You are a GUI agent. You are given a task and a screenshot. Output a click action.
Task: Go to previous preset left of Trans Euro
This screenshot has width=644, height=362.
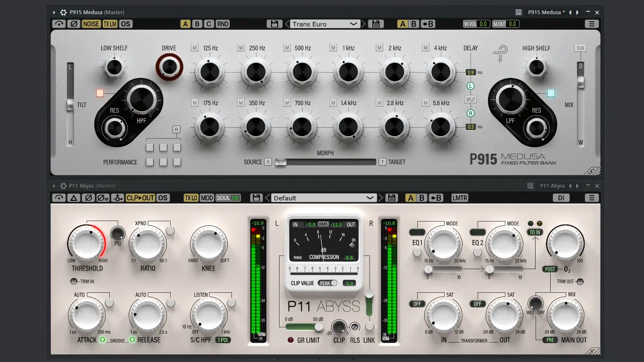click(286, 24)
